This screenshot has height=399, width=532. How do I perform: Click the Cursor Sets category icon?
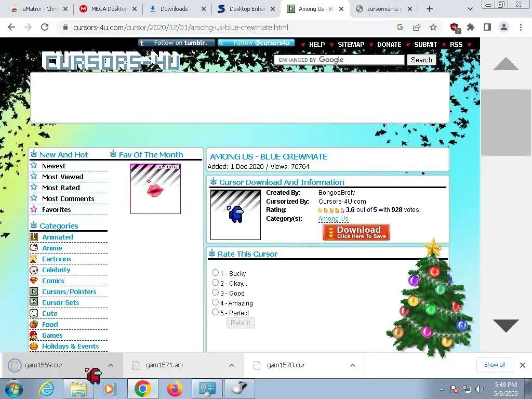pyautogui.click(x=34, y=302)
